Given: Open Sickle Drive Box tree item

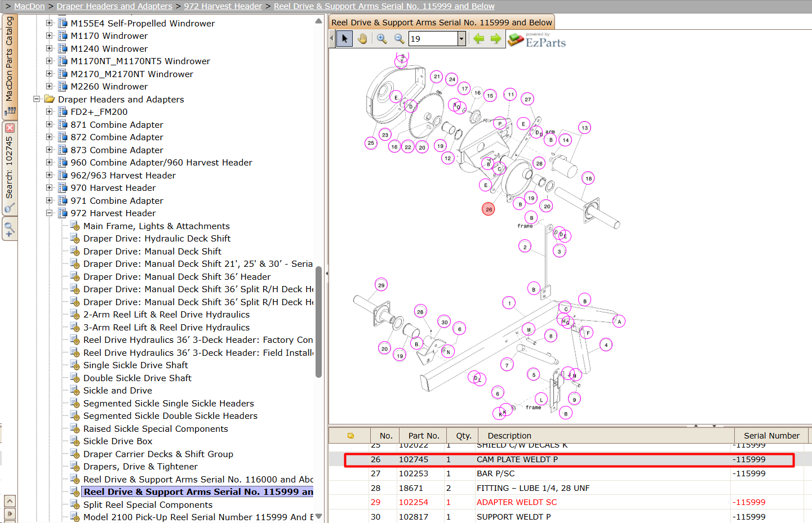Looking at the screenshot, I should tap(118, 441).
